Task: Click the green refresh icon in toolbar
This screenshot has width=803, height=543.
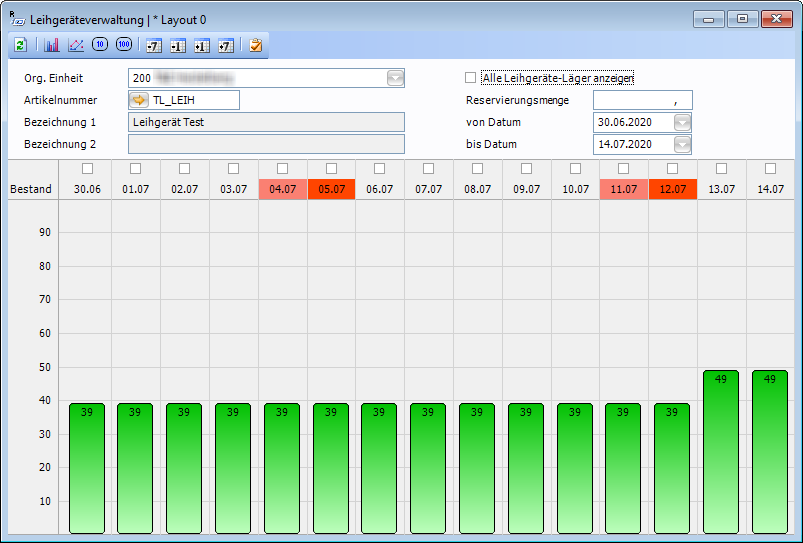Action: pos(20,45)
